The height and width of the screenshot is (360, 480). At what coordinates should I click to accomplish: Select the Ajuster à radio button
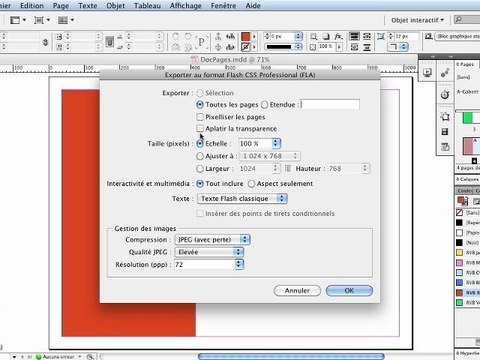pos(200,156)
